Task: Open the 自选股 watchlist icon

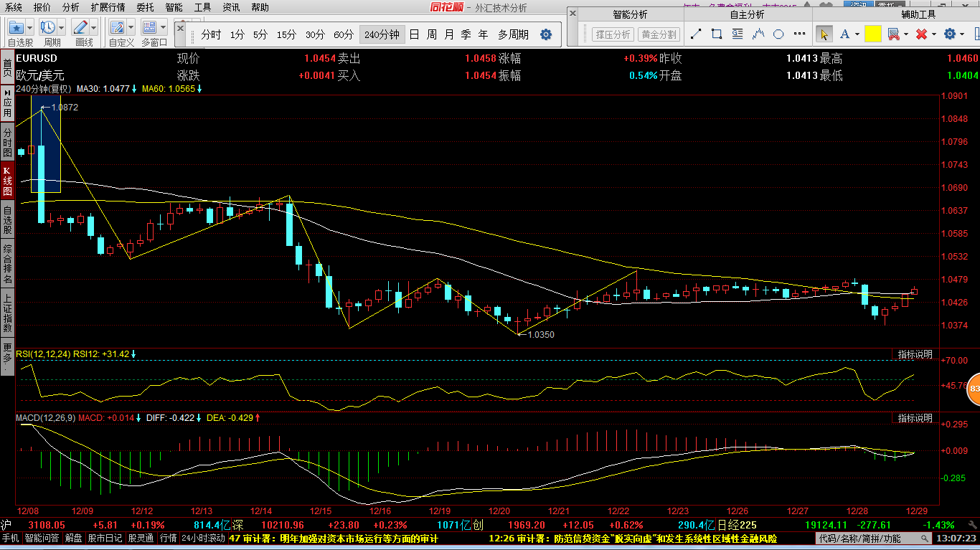Action: tap(17, 28)
